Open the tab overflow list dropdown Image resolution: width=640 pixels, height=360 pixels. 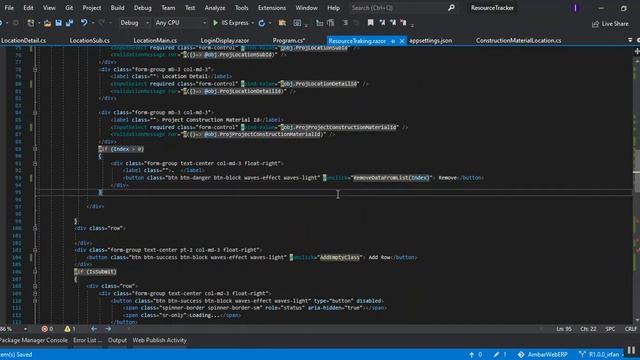[x=630, y=40]
